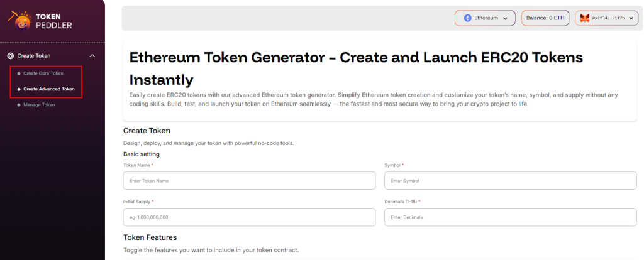Focus the Token Name input field
This screenshot has height=260, width=644.
[249, 181]
